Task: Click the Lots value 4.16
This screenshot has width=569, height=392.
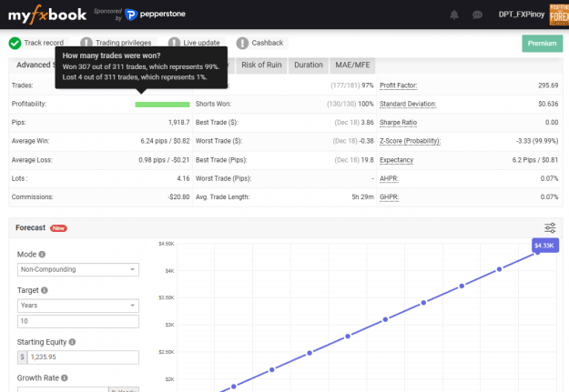Action: tap(183, 178)
